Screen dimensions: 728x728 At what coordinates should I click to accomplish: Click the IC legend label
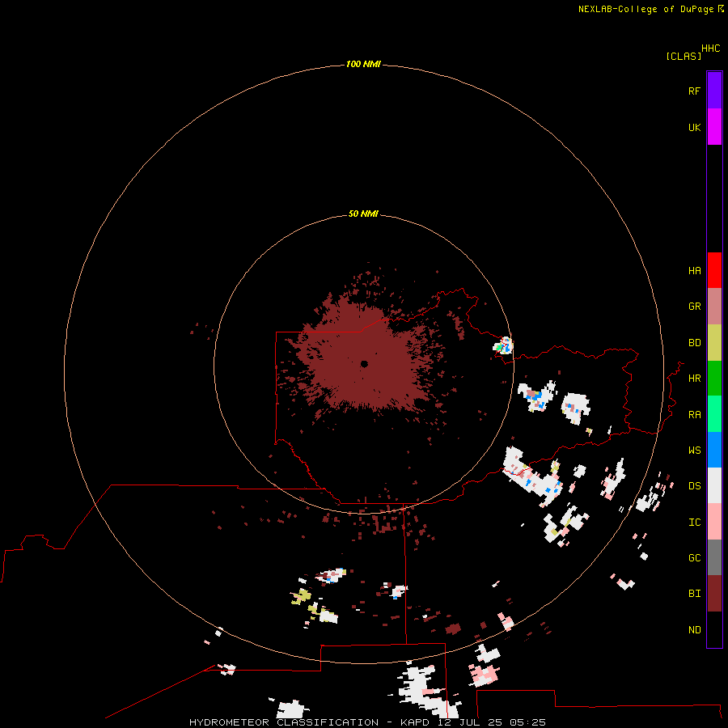tap(694, 523)
